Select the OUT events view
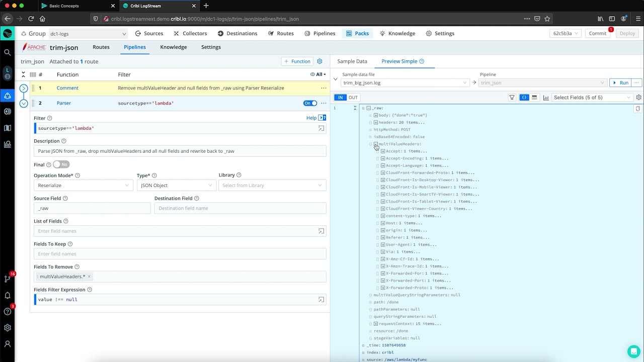Viewport: 644px width, 362px height. tap(353, 98)
